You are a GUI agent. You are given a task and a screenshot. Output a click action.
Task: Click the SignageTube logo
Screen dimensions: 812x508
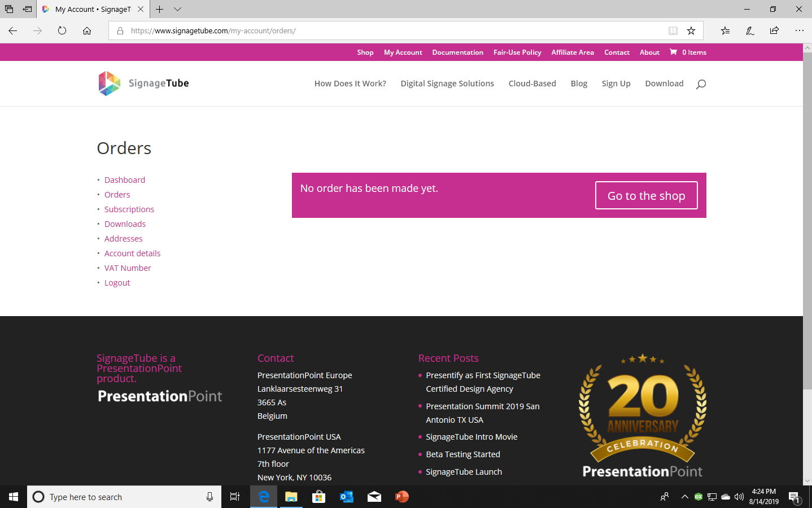tap(143, 84)
